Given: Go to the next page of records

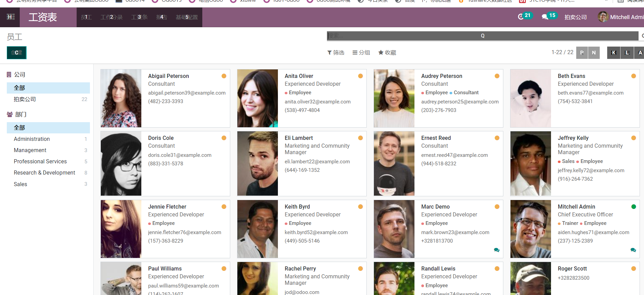Looking at the screenshot, I should (x=594, y=53).
